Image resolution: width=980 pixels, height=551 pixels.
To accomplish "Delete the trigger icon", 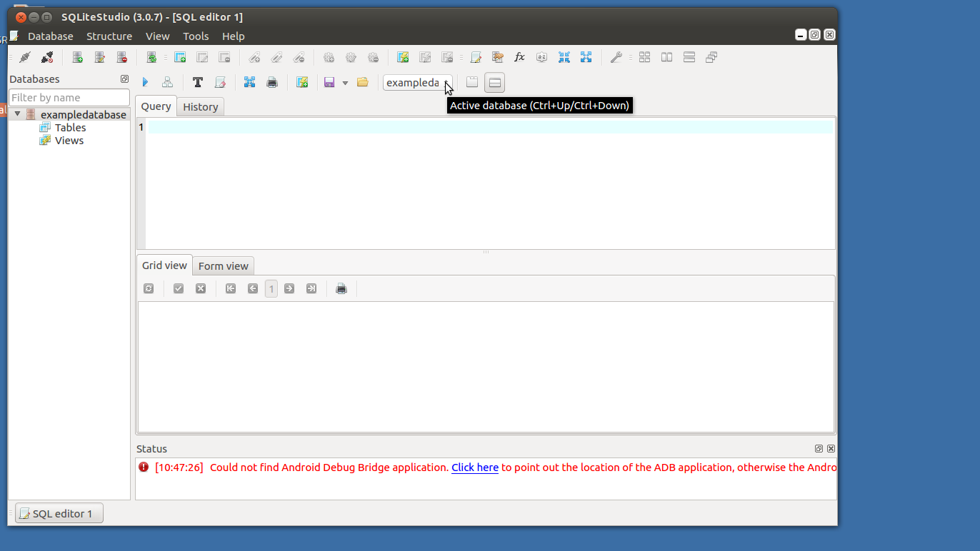I will [373, 57].
